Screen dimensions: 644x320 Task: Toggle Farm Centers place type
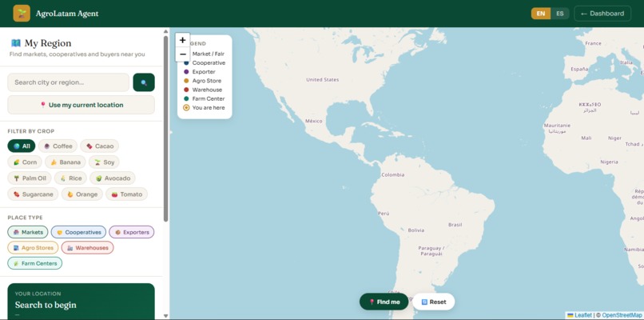[35, 263]
